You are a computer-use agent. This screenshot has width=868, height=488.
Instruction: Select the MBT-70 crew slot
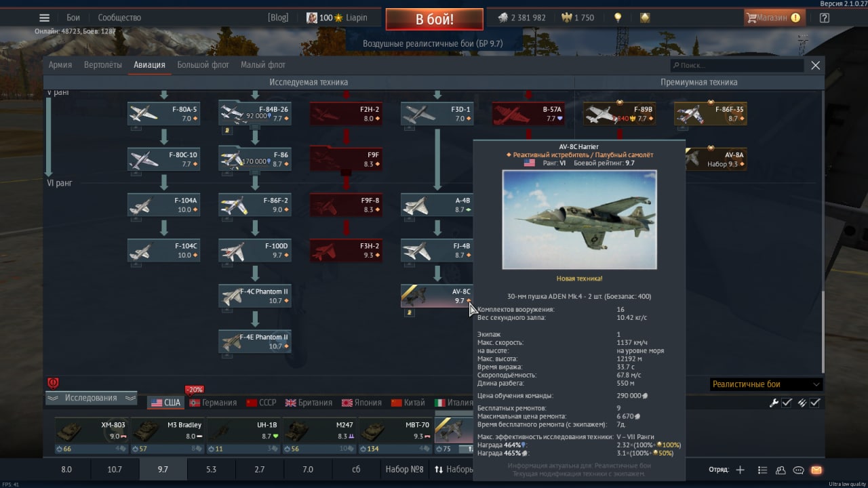395,435
